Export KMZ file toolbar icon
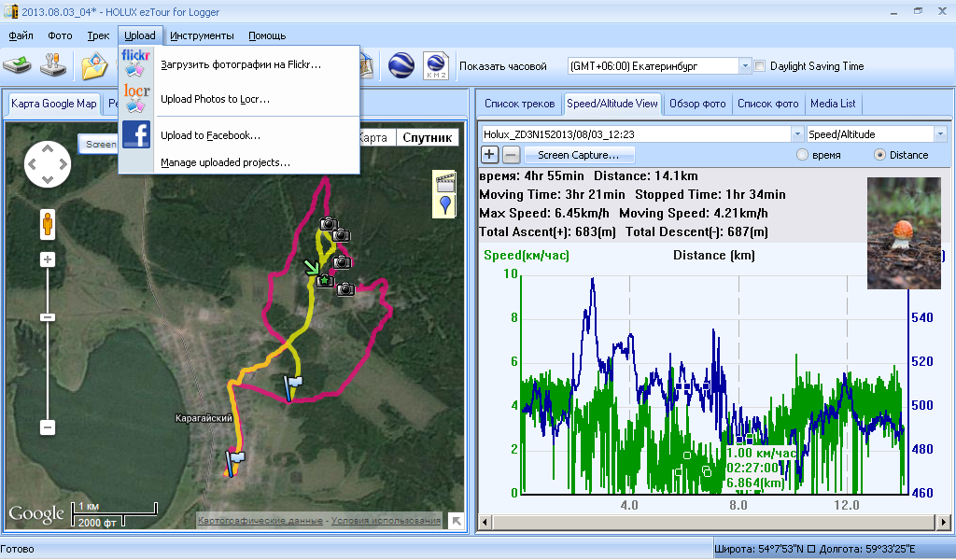The image size is (956, 560). pos(437,66)
